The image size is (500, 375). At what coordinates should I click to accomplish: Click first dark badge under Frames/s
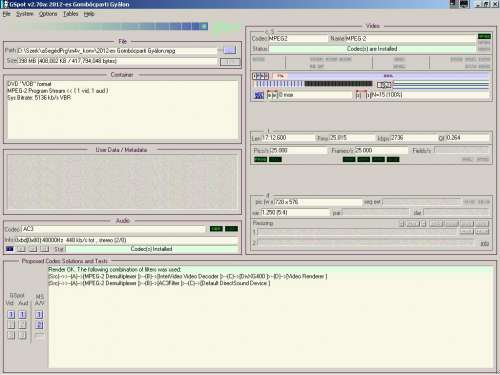click(349, 160)
